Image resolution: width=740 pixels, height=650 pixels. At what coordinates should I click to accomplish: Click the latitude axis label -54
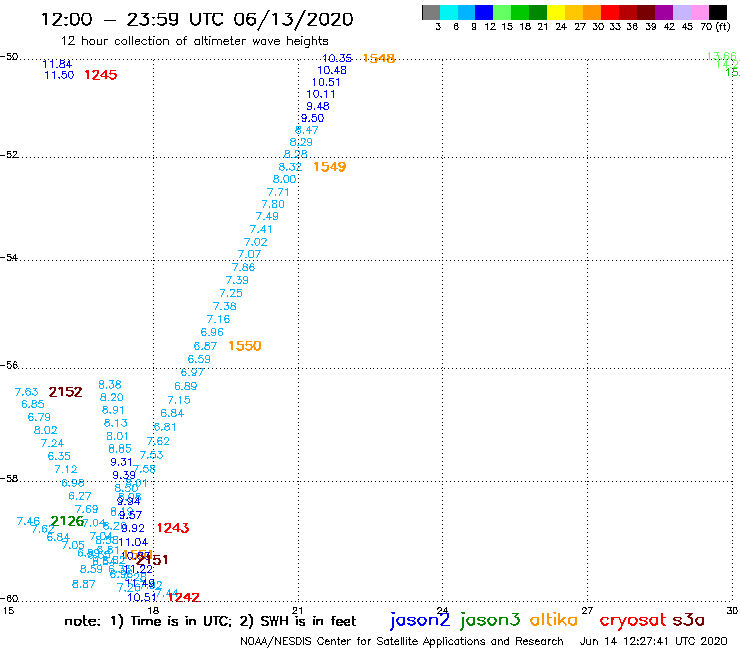coord(9,258)
